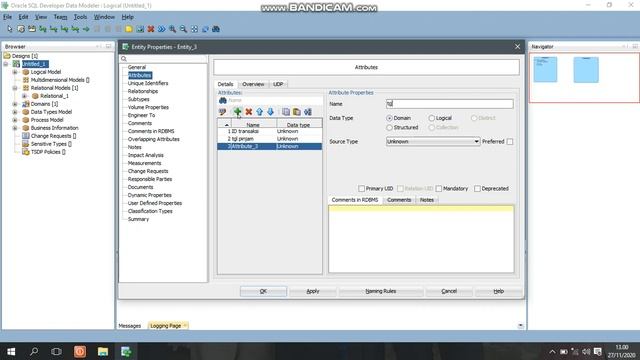Open File Explorer from taskbar
This screenshot has height=360, width=640.
pyautogui.click(x=103, y=351)
